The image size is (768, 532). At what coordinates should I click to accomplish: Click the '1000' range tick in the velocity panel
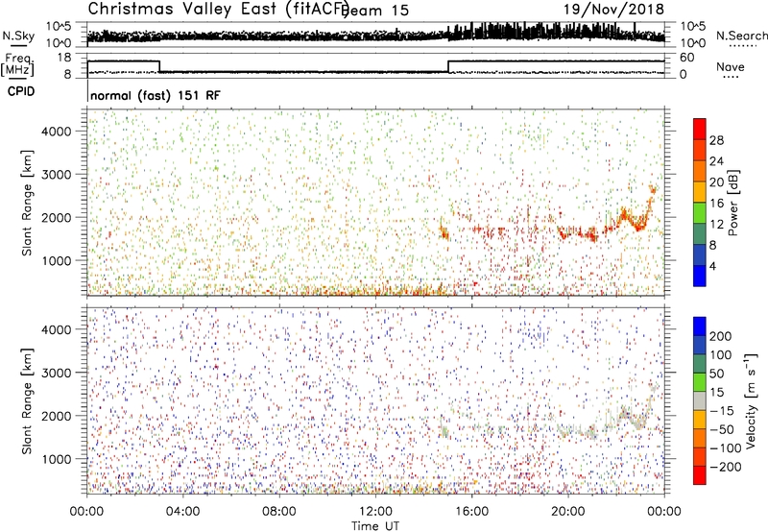click(56, 459)
